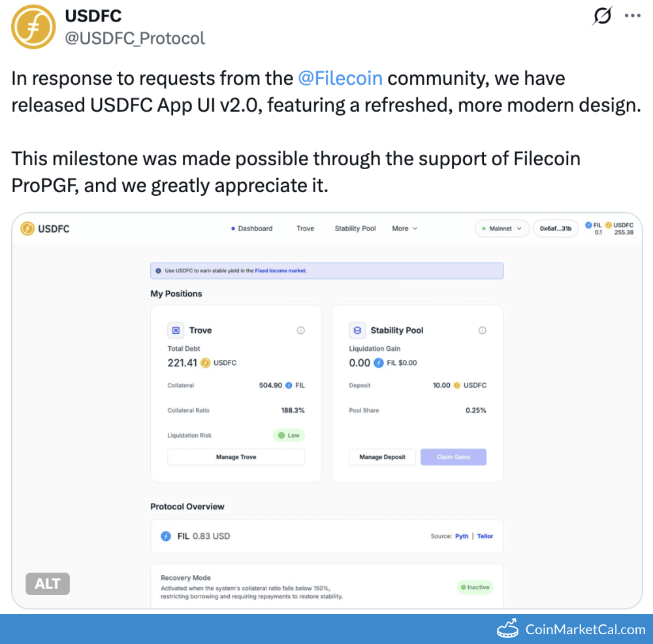This screenshot has height=644, width=653.
Task: Open the 0x6af...31b wallet address button
Action: click(556, 229)
